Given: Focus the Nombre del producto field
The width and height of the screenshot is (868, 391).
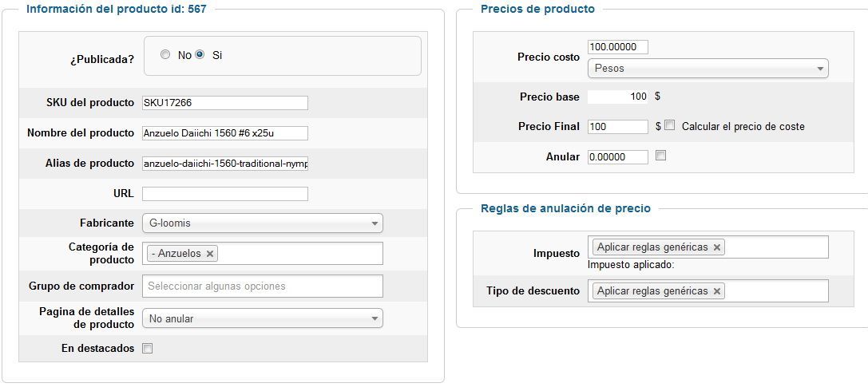Looking at the screenshot, I should point(224,133).
